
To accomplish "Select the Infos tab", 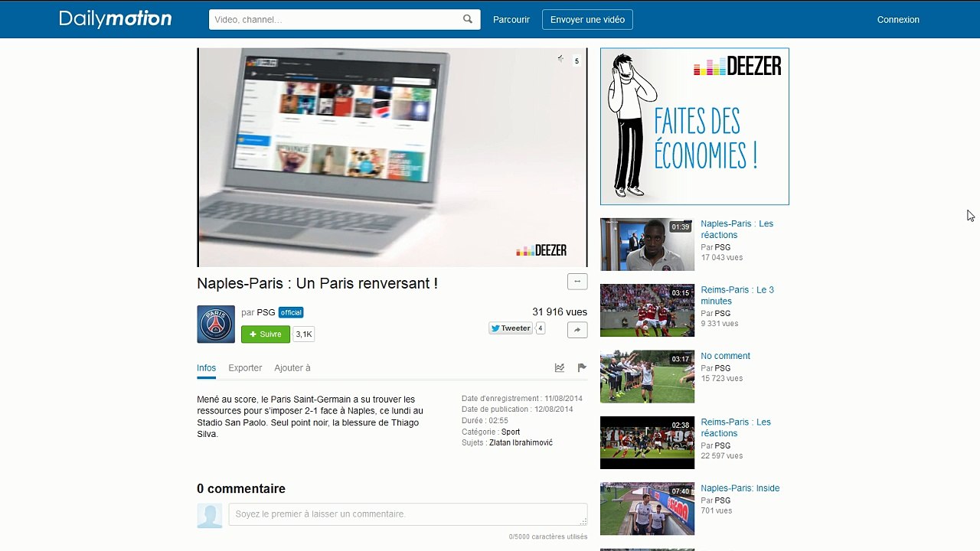I will coord(207,368).
